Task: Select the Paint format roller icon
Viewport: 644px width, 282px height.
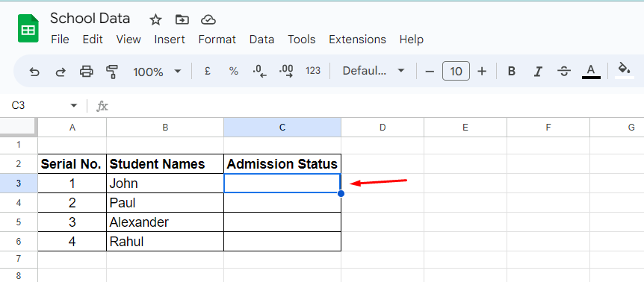Action: click(x=112, y=72)
